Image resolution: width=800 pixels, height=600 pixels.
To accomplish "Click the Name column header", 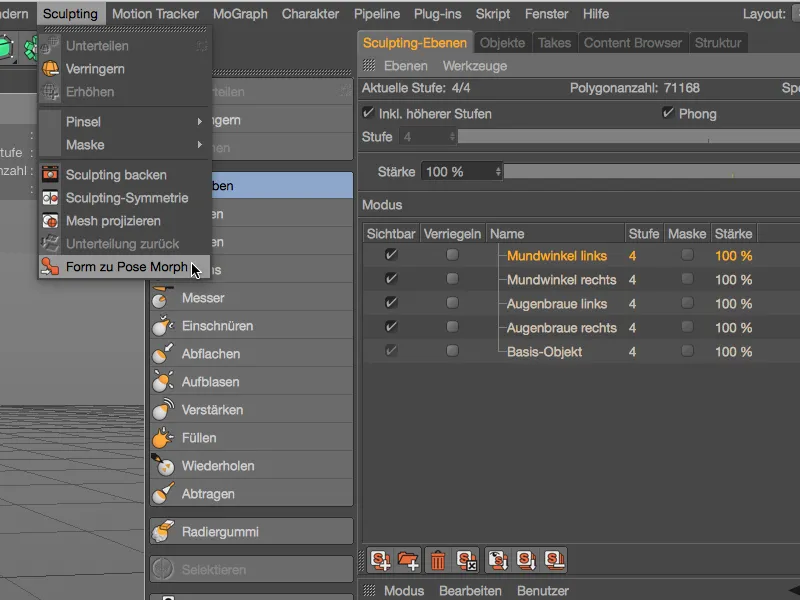I will (555, 234).
